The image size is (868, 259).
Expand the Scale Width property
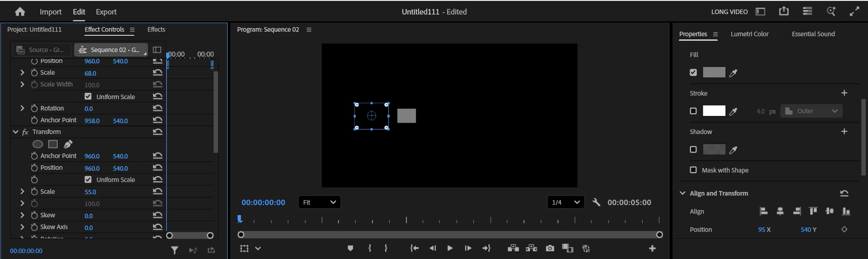[x=22, y=84]
